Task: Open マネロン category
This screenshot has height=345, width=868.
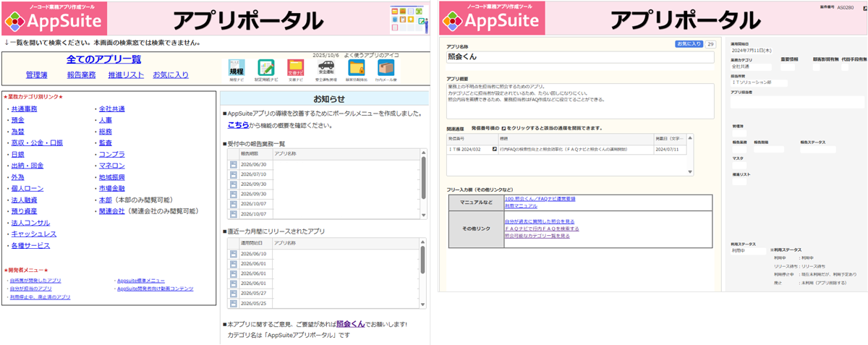Action: click(x=111, y=166)
